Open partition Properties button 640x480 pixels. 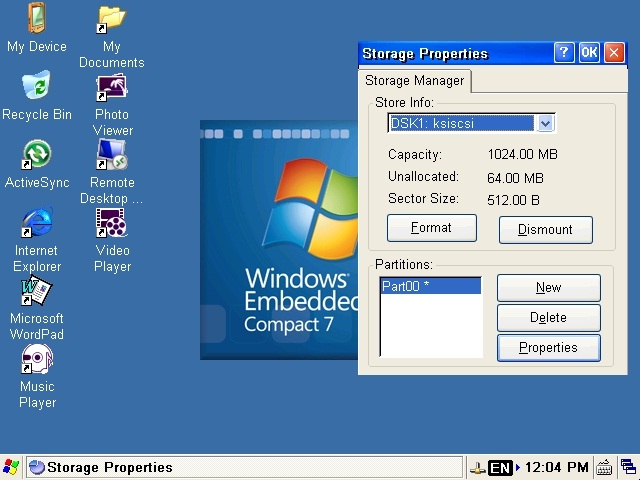pyautogui.click(x=549, y=348)
